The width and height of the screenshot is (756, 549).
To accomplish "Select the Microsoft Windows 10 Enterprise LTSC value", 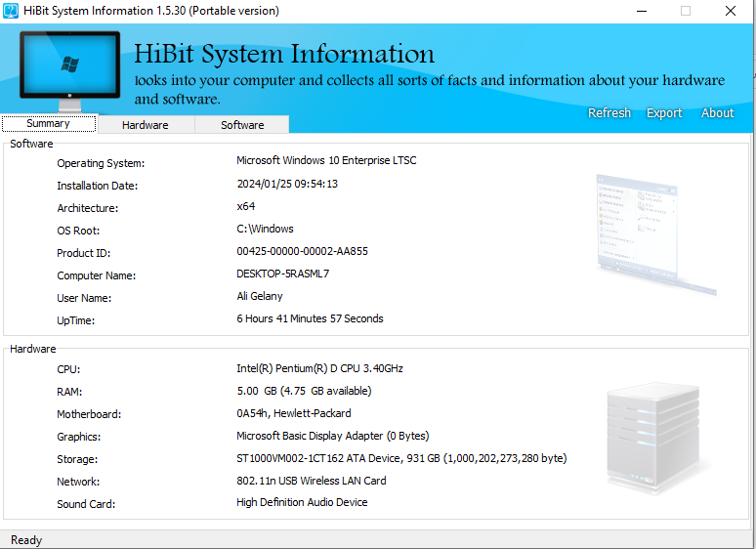I will tap(326, 160).
